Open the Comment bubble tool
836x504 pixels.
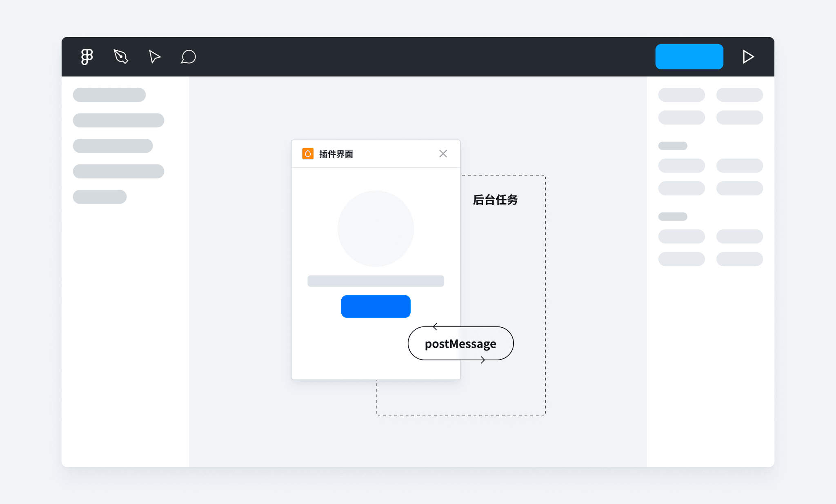tap(188, 57)
